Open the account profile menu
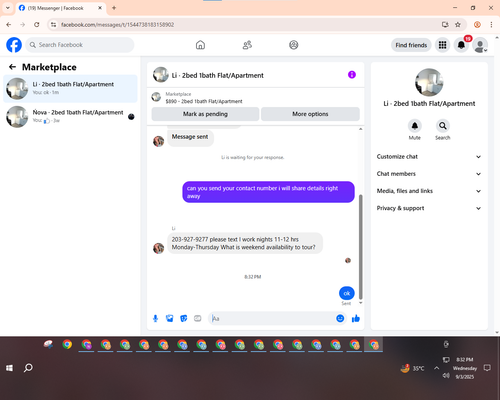Viewport: 500px width, 400px height. coord(480,45)
